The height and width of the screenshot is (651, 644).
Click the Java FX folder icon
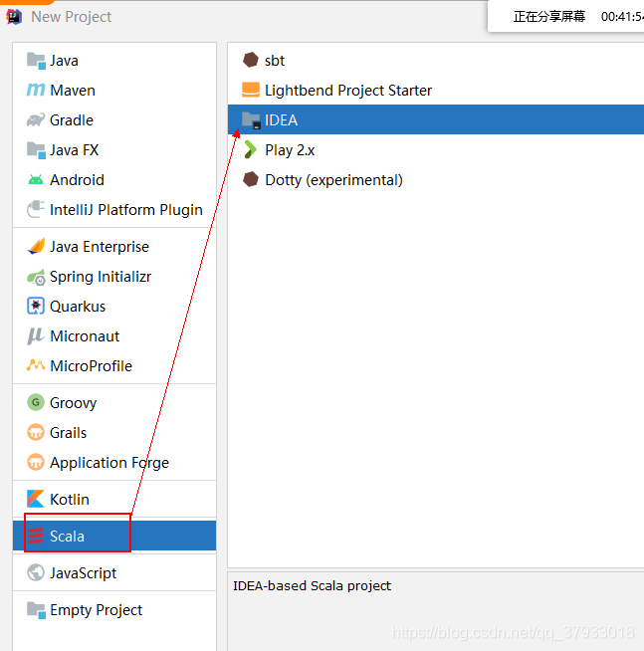[x=36, y=150]
